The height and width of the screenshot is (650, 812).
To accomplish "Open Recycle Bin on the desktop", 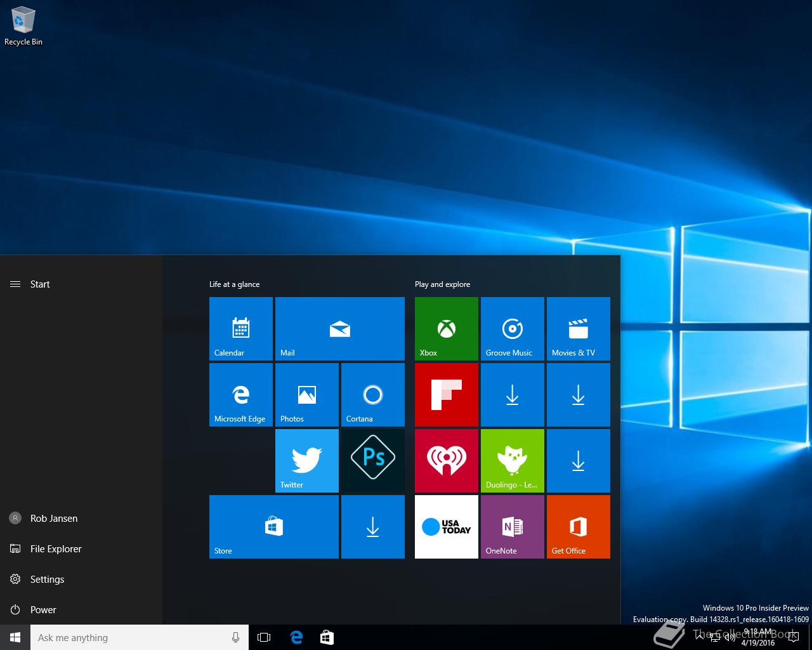I will click(x=23, y=27).
